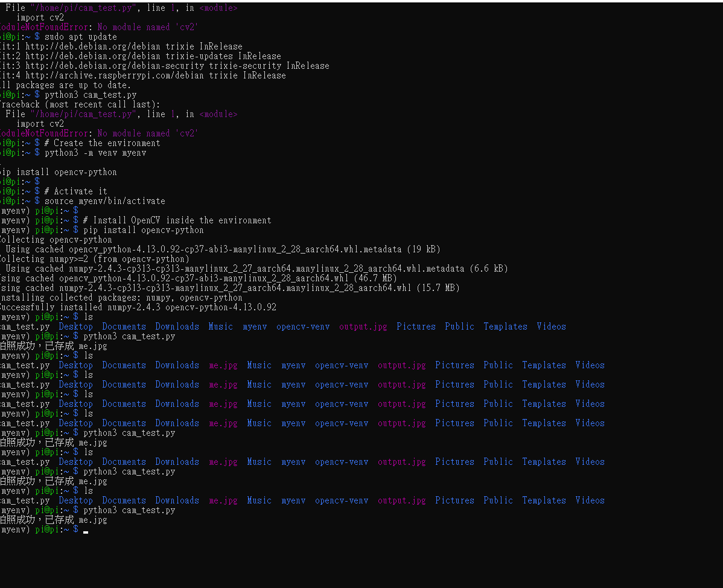
Task: Select the "# Install OpenCV inside the environment" comment
Action: 177,220
